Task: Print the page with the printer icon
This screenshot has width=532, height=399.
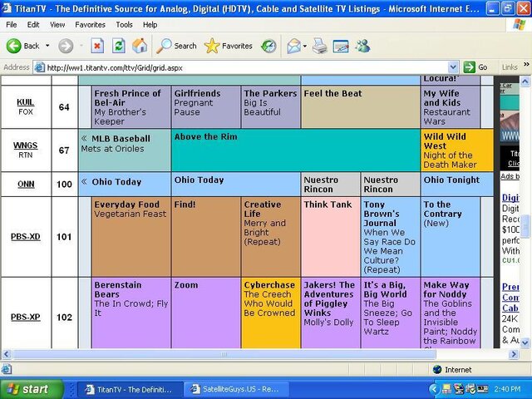Action: [x=319, y=46]
